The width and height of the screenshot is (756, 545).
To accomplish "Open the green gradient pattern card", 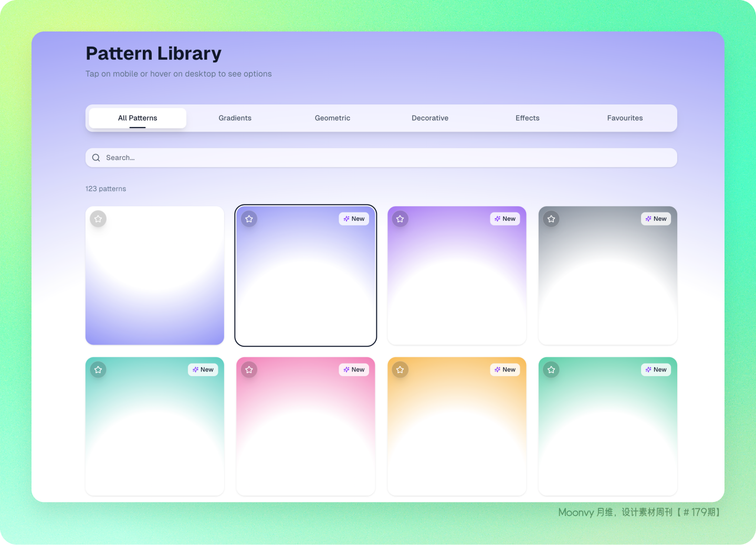I will pos(608,426).
